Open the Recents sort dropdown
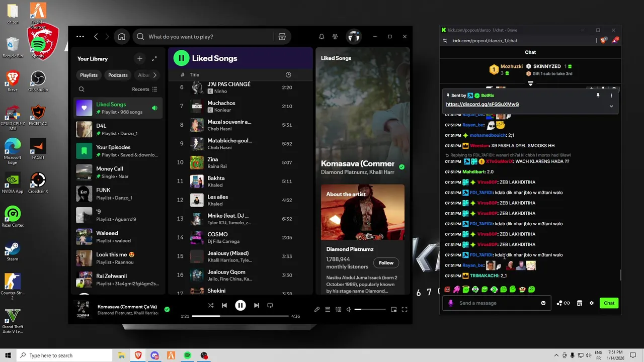Viewport: 644px width, 362px height. (x=145, y=89)
